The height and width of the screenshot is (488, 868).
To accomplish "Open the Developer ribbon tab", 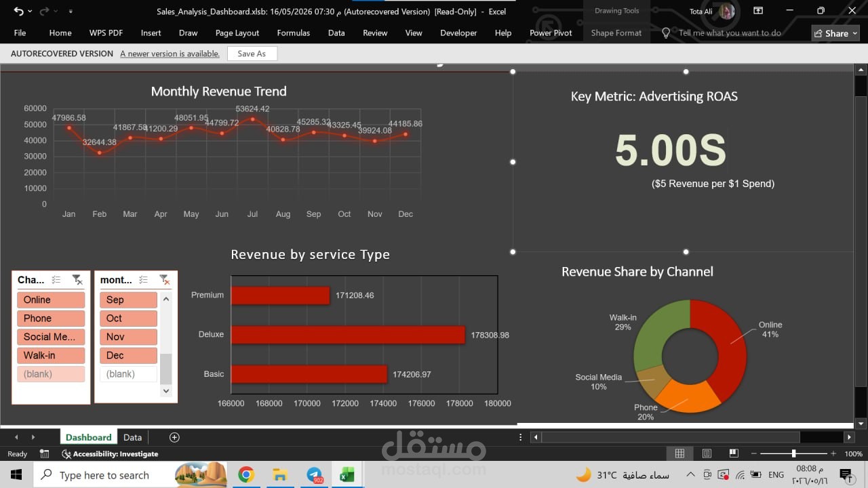I will click(458, 33).
